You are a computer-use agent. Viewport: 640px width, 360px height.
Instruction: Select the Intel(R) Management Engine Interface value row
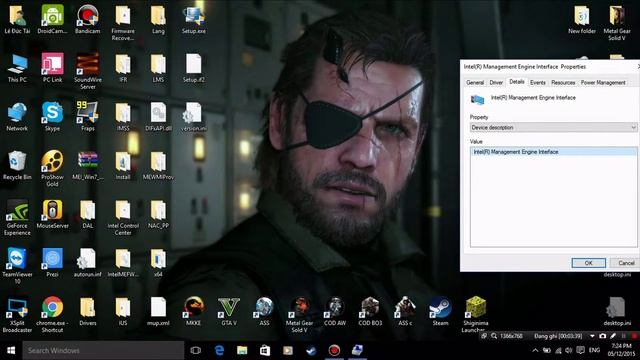pyautogui.click(x=553, y=152)
